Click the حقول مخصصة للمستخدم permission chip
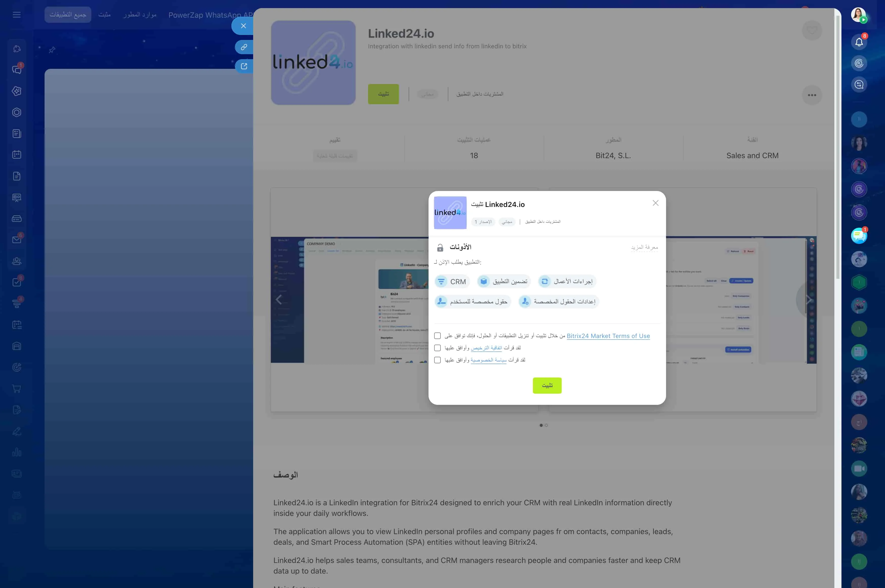 click(x=473, y=302)
